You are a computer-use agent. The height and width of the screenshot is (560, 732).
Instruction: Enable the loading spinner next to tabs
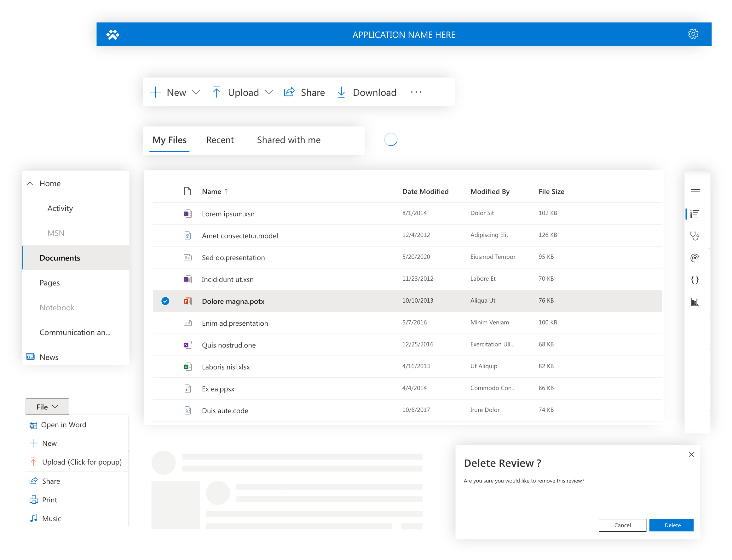tap(390, 140)
